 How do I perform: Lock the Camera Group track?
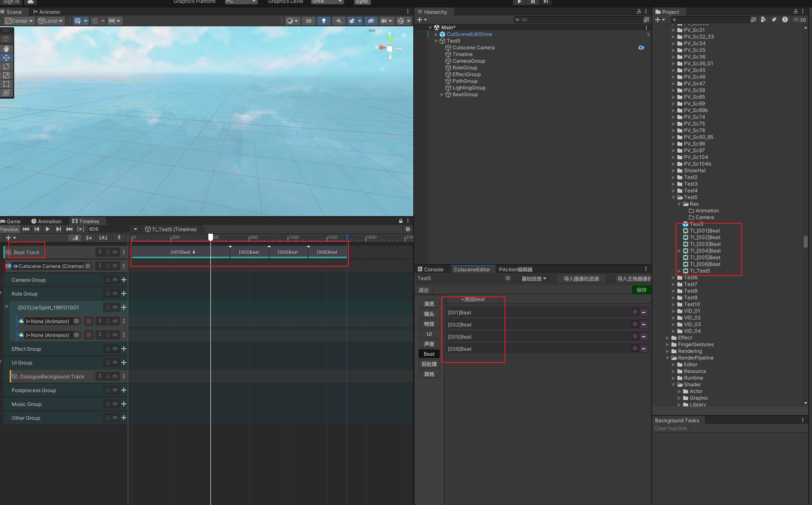point(108,280)
